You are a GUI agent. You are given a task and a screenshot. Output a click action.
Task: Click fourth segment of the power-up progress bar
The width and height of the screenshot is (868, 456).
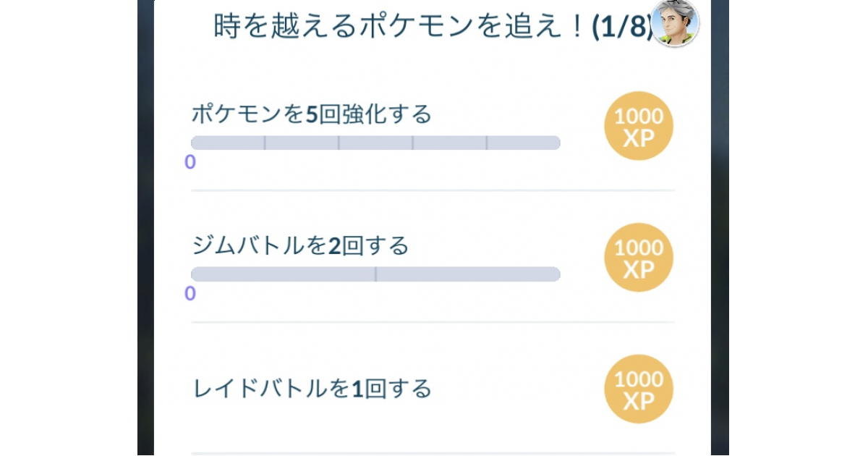click(x=449, y=143)
